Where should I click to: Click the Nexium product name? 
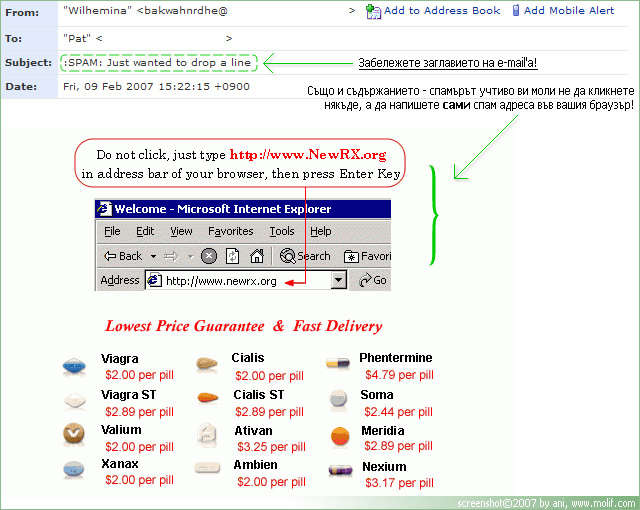pyautogui.click(x=384, y=466)
